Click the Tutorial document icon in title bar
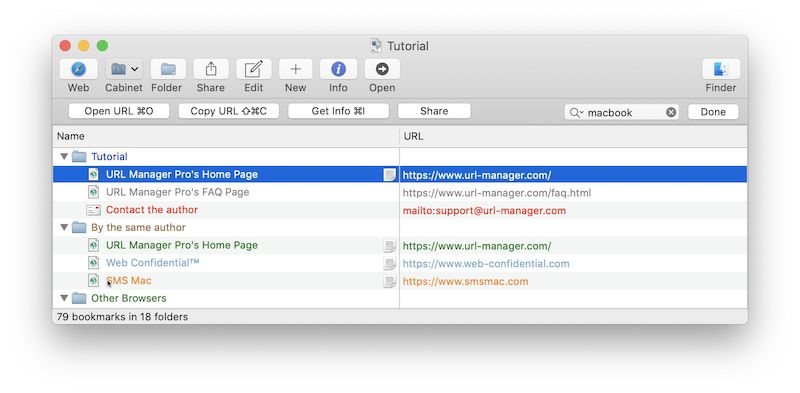Screen dimensions: 800x393 [376, 46]
